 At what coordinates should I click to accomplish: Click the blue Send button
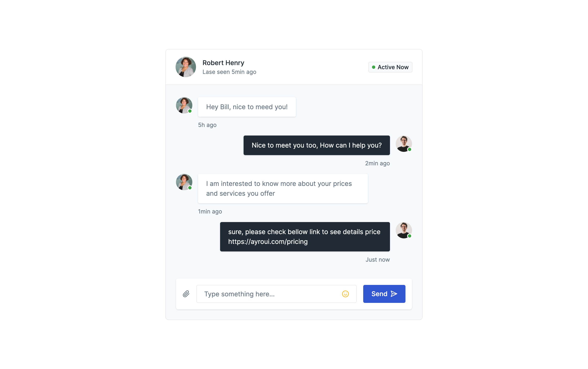[x=384, y=294]
